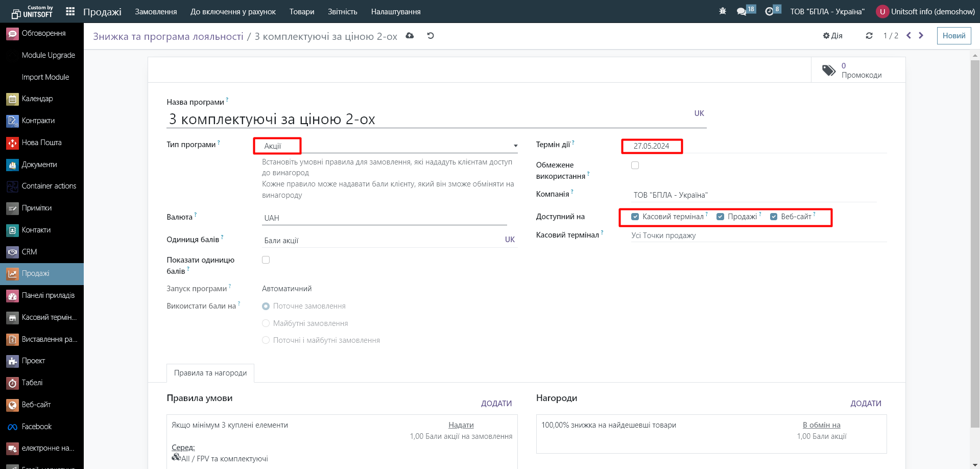
Task: Open the activities clock icon
Action: 769,11
